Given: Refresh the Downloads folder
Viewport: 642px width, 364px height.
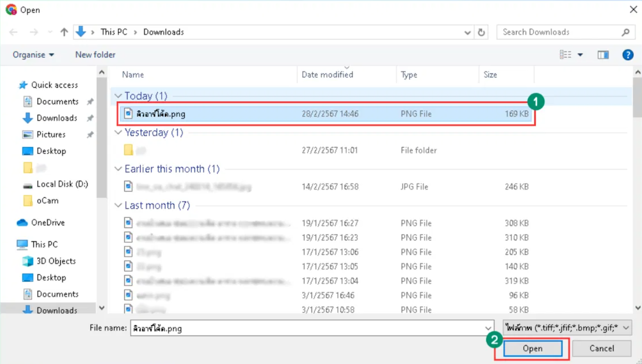Looking at the screenshot, I should coord(481,32).
